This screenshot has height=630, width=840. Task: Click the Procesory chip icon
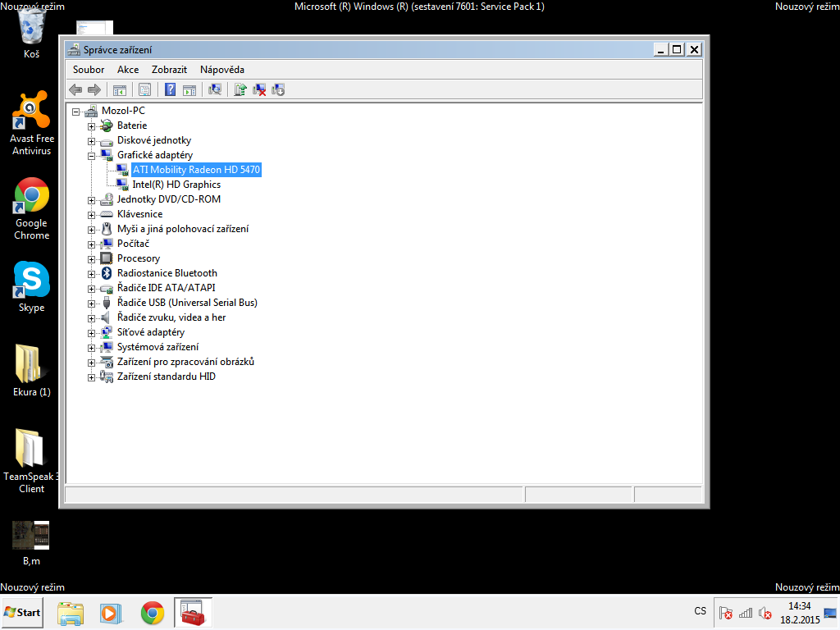coord(107,258)
